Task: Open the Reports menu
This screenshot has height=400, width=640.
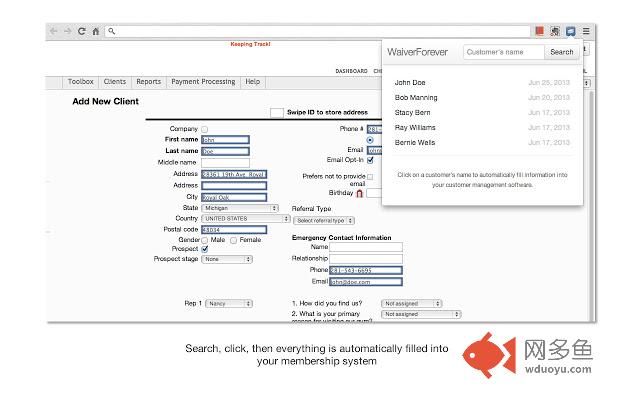Action: [149, 82]
